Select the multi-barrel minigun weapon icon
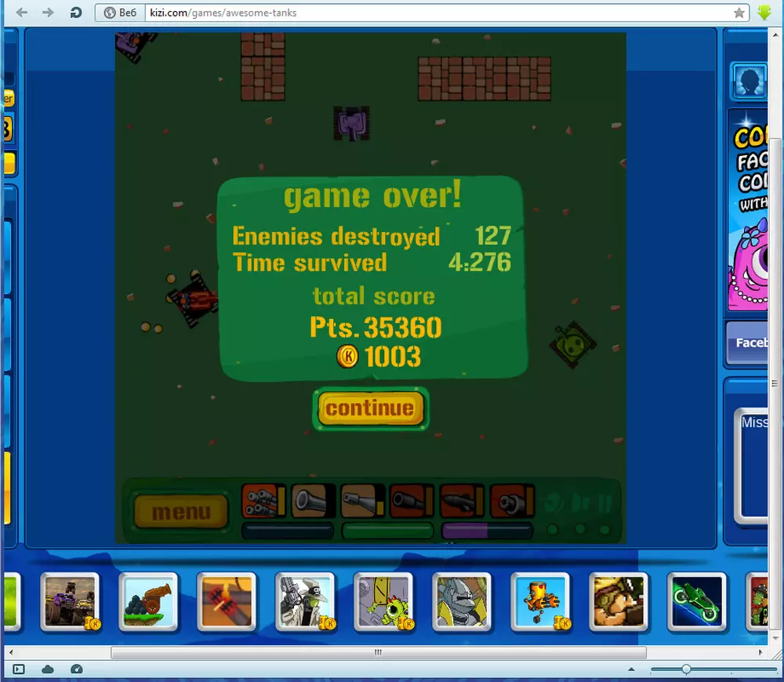Viewport: 784px width, 682px height. (x=263, y=500)
